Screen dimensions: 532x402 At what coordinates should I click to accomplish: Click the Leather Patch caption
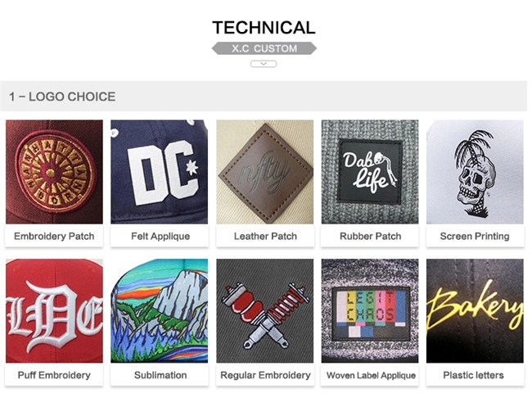pos(265,237)
